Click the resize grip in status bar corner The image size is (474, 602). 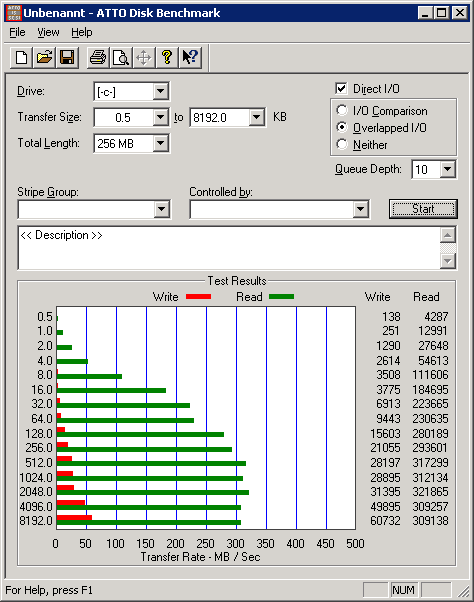coord(464,591)
